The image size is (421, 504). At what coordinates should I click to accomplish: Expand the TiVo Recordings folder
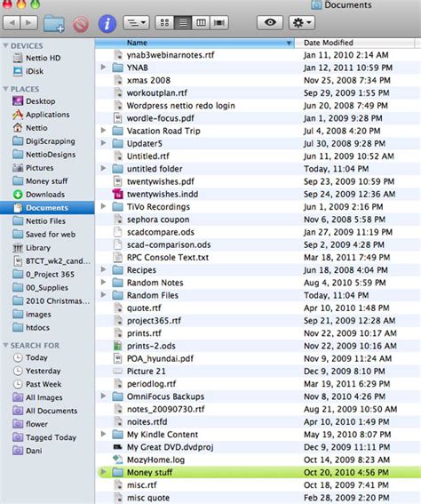pos(103,206)
